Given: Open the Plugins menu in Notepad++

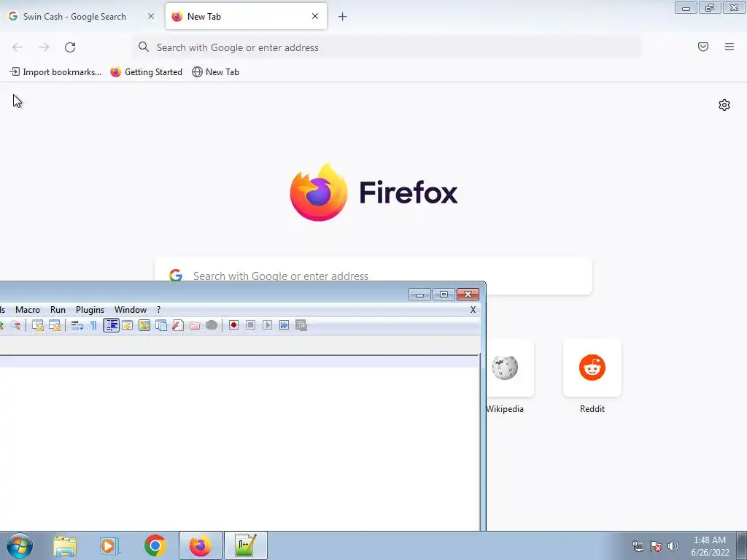Looking at the screenshot, I should pos(90,309).
